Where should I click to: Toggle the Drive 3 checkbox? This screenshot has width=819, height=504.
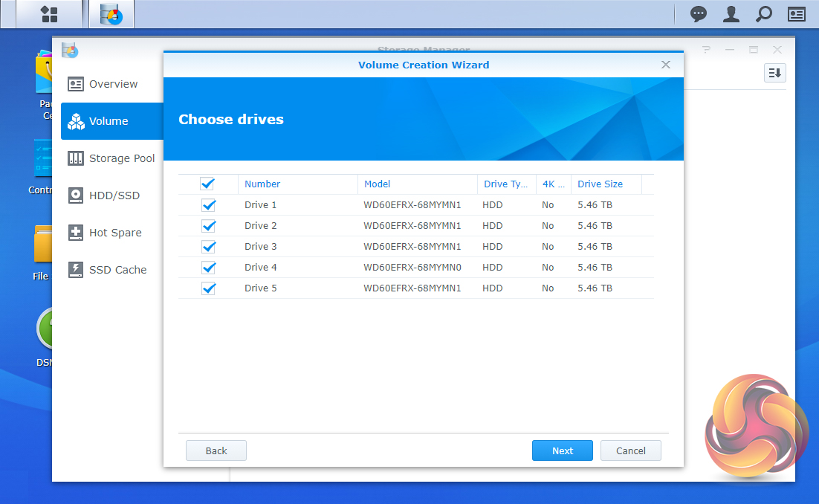[x=208, y=247]
